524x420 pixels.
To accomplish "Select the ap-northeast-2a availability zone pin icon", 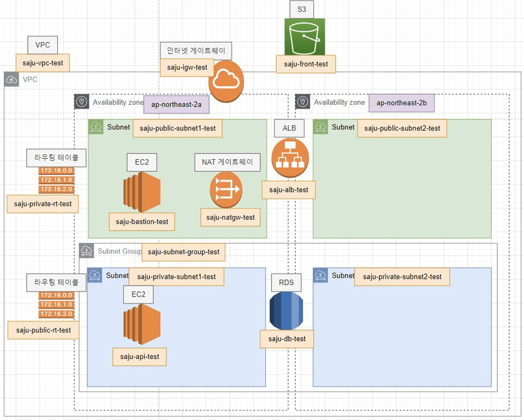I will [x=81, y=101].
